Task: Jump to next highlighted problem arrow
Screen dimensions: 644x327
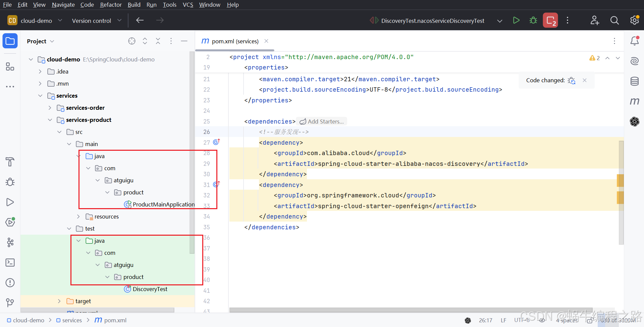Action: tap(618, 58)
